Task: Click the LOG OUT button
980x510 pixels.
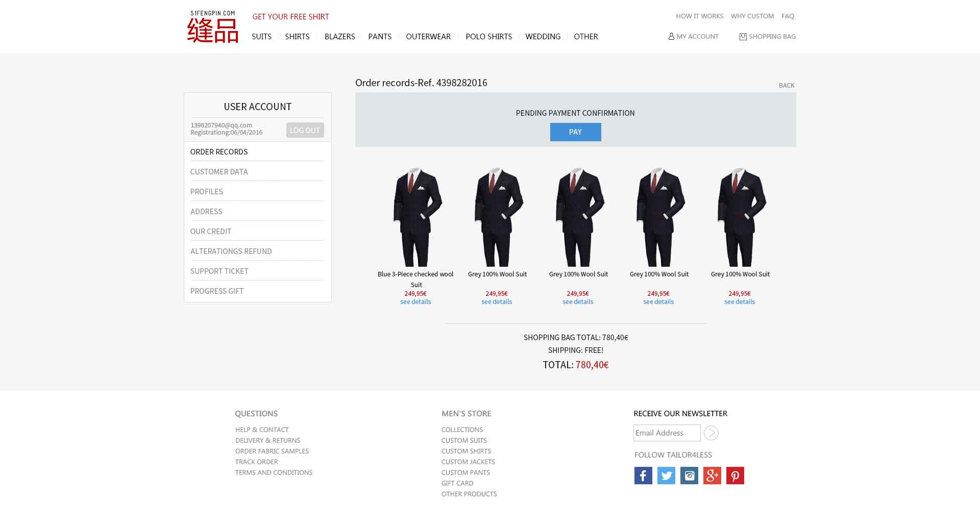Action: coord(305,130)
